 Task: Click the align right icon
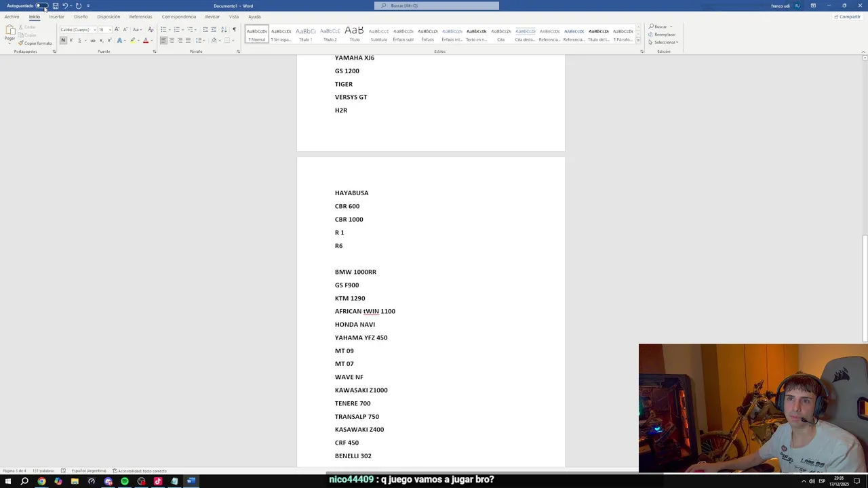[180, 41]
